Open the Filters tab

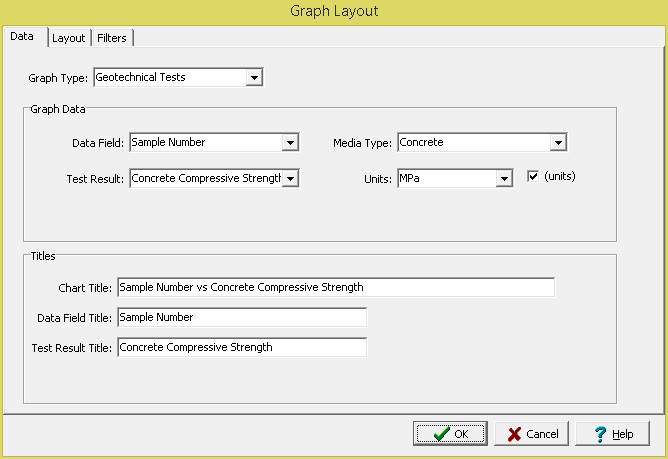[113, 38]
